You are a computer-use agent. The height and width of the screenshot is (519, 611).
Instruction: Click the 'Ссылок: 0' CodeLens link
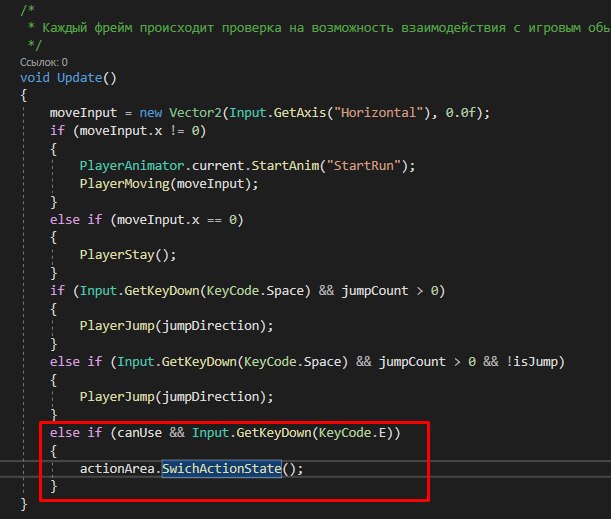[x=44, y=62]
